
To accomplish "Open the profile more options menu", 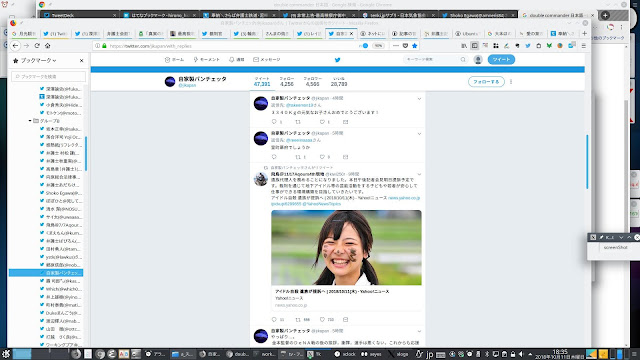I will point(511,82).
